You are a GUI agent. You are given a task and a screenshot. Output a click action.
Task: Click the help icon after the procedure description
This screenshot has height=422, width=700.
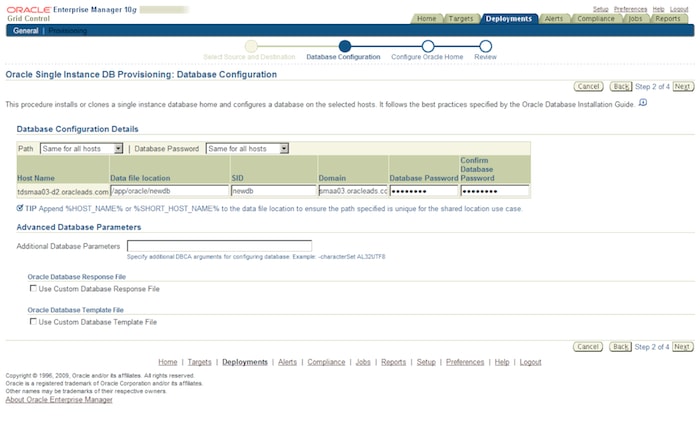point(643,103)
